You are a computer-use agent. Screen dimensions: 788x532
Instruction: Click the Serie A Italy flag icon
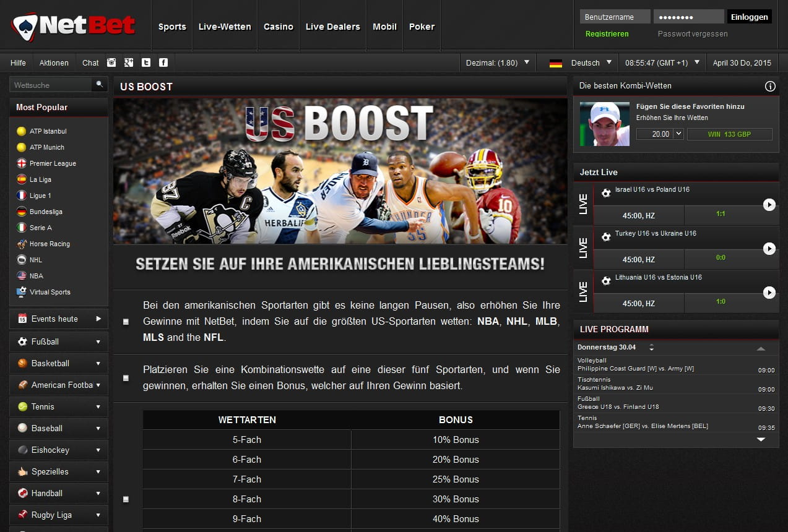pos(22,228)
